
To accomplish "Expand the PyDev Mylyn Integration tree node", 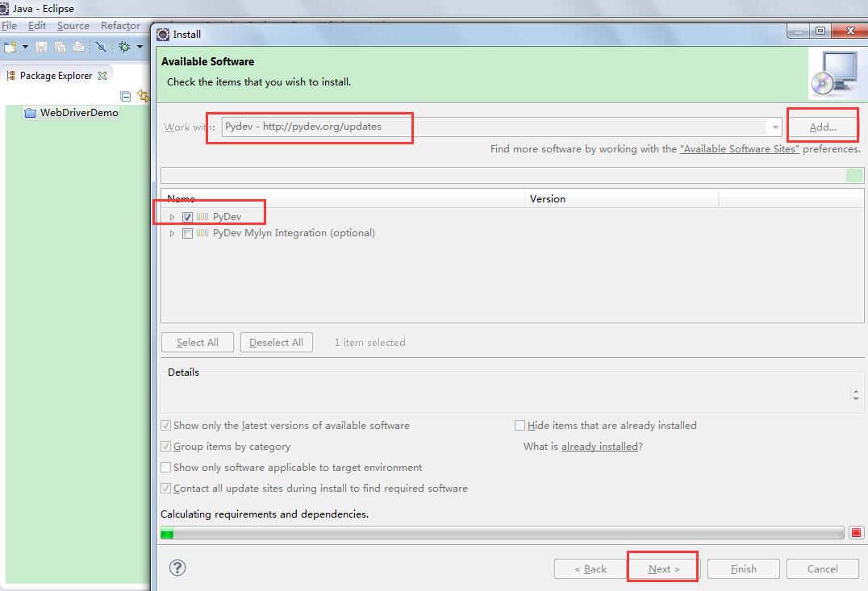I will click(172, 233).
